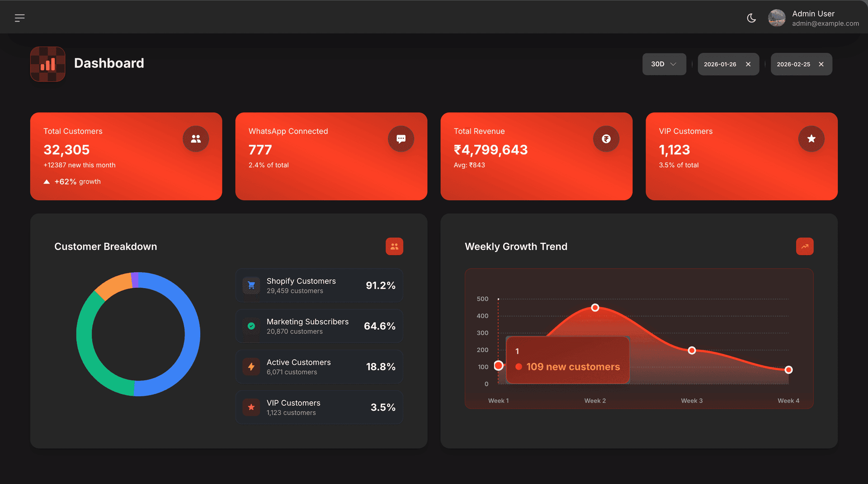
Task: Toggle dark mode with moon icon
Action: pos(751,18)
